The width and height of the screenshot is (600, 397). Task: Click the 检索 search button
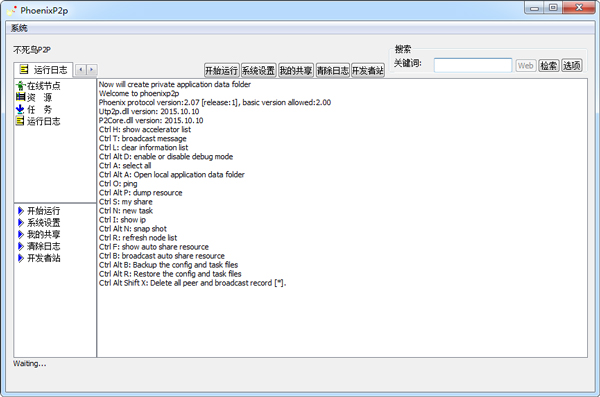tap(549, 65)
